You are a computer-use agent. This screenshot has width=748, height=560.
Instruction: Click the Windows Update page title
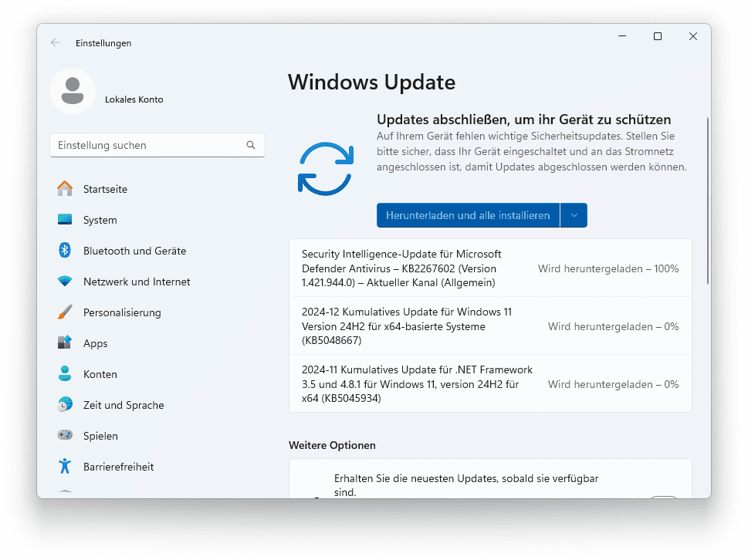click(x=371, y=82)
